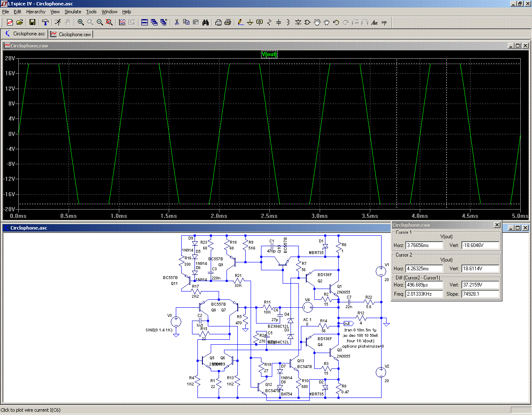Click the V(out) trace label
532x415 pixels.
pos(269,54)
